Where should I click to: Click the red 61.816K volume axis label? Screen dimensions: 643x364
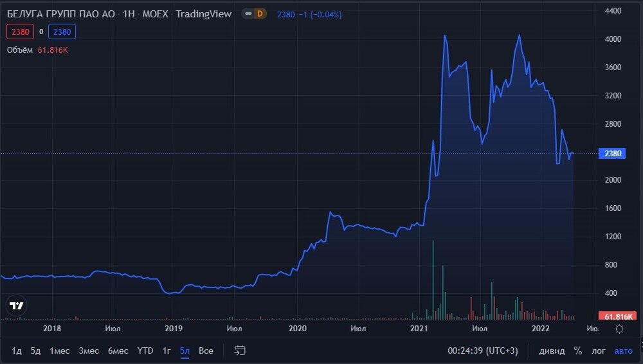click(617, 316)
